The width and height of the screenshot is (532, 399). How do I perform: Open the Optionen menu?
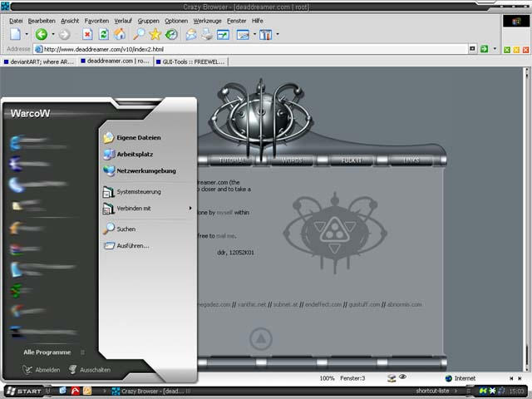[x=176, y=21]
